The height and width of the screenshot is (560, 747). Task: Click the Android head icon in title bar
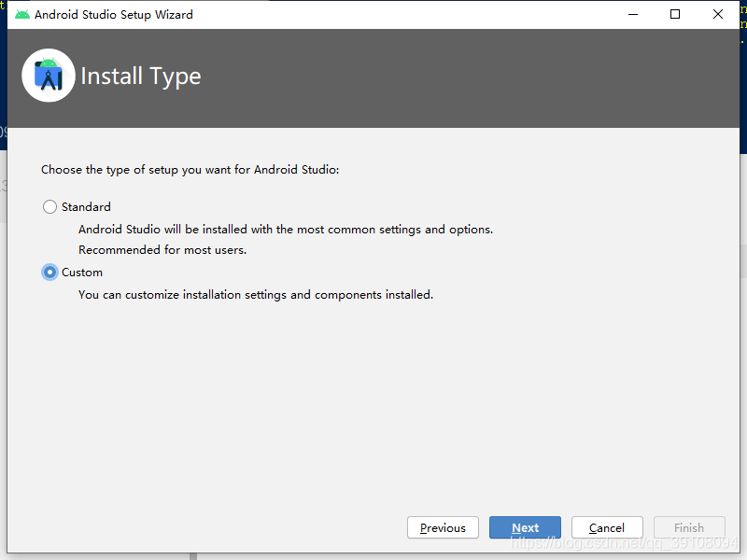[x=21, y=14]
